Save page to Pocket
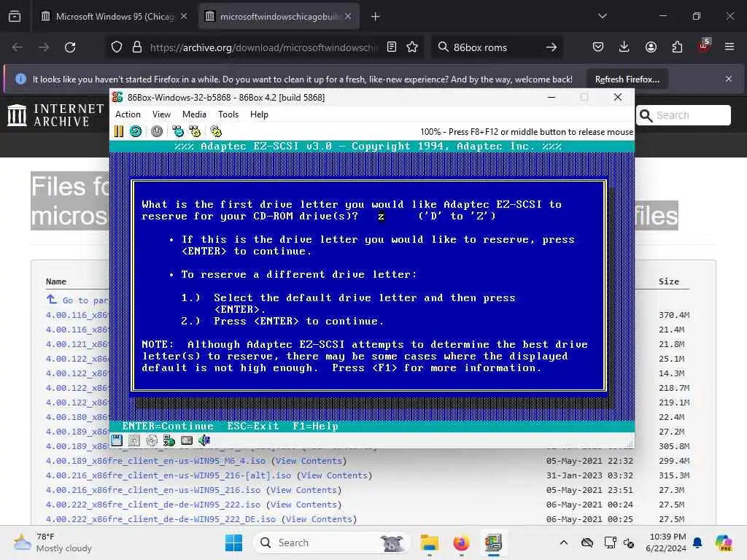Image resolution: width=747 pixels, height=560 pixels. [x=598, y=47]
